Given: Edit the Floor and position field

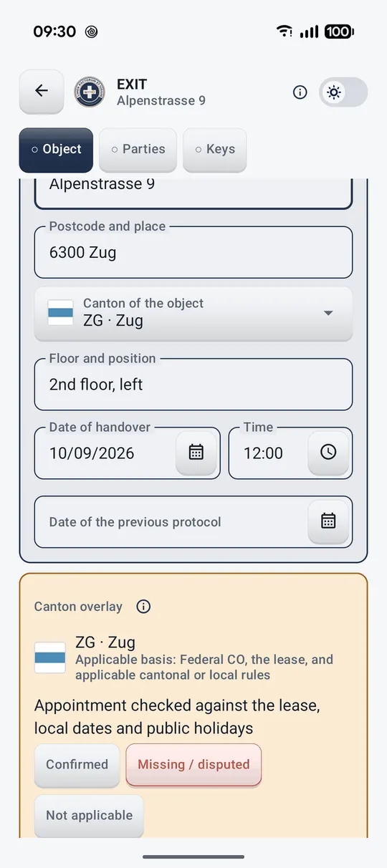Looking at the screenshot, I should tap(193, 384).
